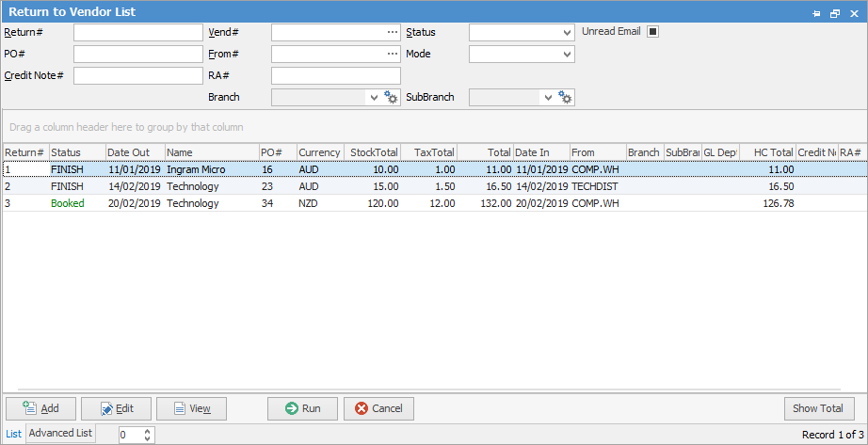The width and height of the screenshot is (868, 445).
Task: Run the vendor return search
Action: click(x=303, y=408)
